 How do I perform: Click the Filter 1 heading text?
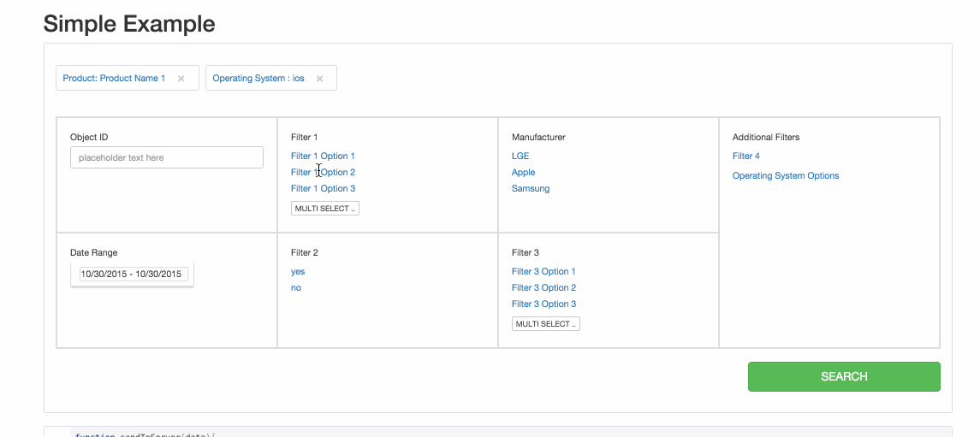pos(305,138)
